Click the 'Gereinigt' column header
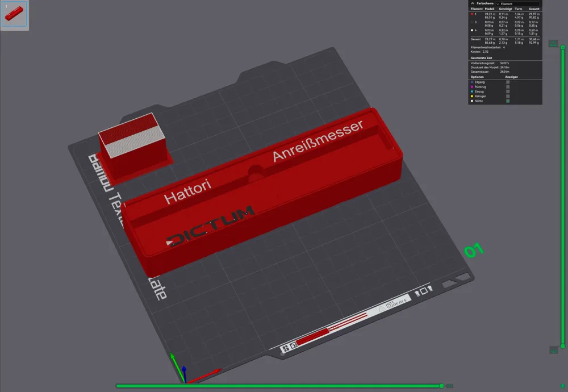Screen dimensions: 568x392 (506, 9)
